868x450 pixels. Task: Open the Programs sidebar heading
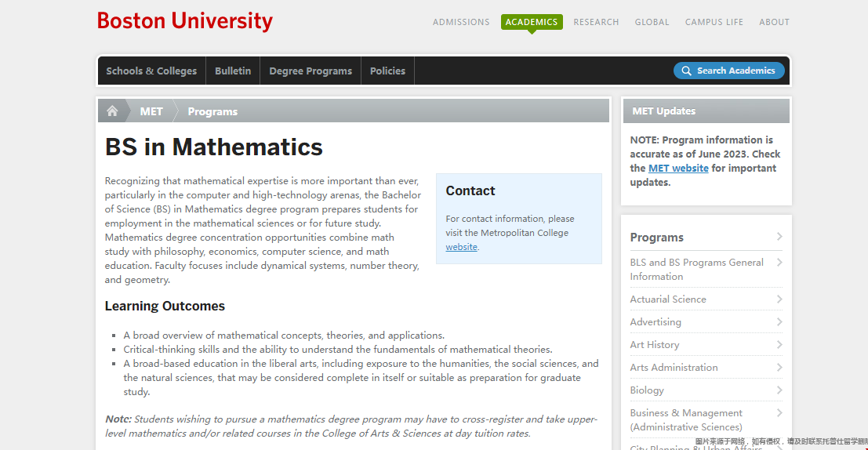click(656, 237)
